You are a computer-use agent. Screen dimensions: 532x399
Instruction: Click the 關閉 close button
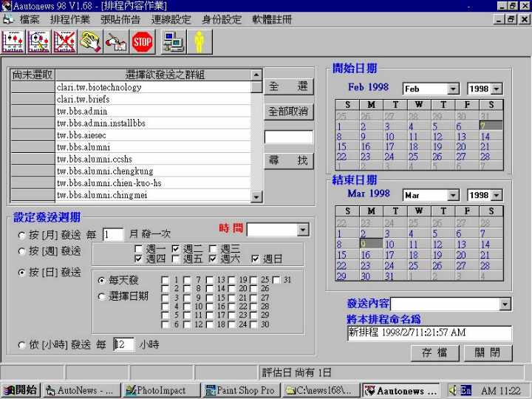click(x=488, y=353)
